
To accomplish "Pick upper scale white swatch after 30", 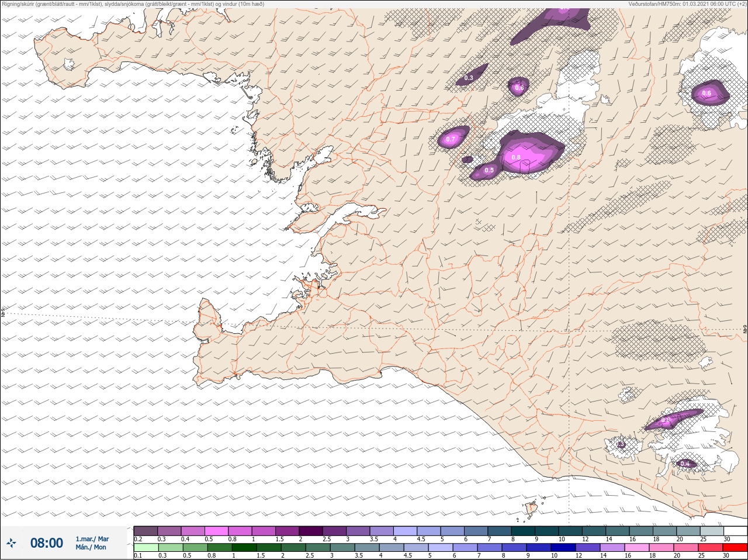I will [x=735, y=531].
